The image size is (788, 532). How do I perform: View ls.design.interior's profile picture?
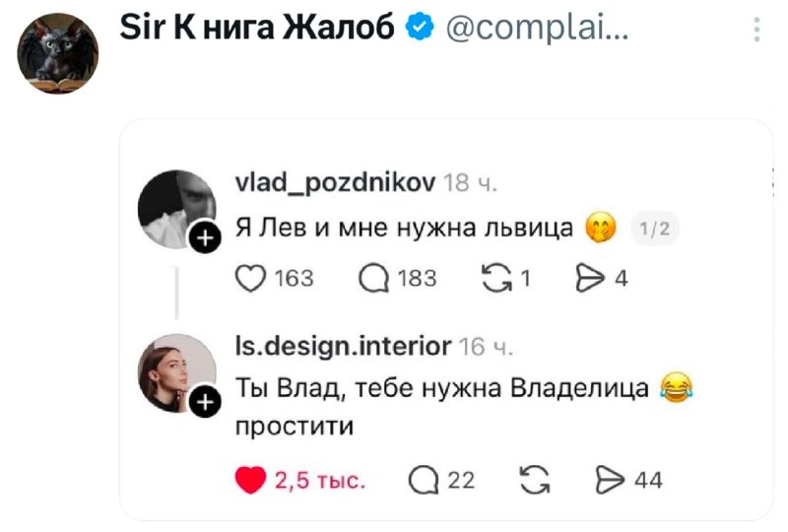click(175, 370)
